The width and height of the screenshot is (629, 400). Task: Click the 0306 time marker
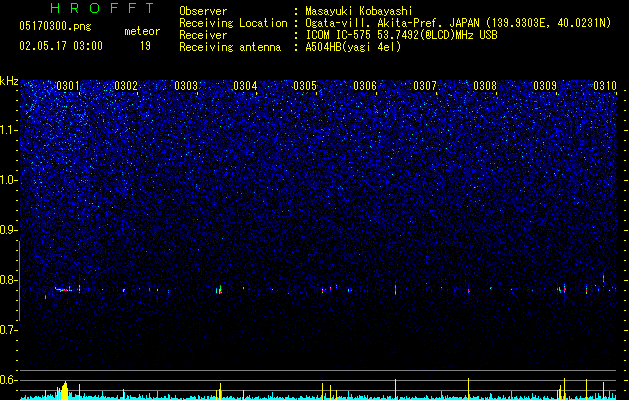[x=365, y=86]
